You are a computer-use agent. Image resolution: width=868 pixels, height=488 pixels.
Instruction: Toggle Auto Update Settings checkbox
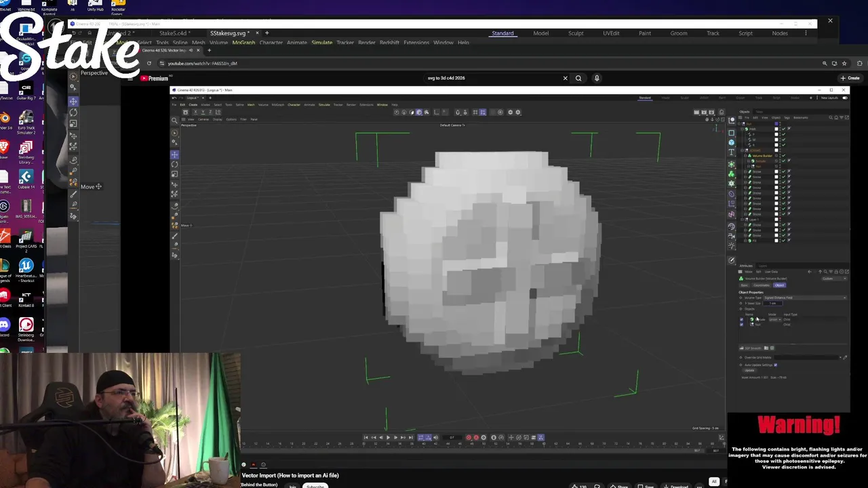point(775,365)
